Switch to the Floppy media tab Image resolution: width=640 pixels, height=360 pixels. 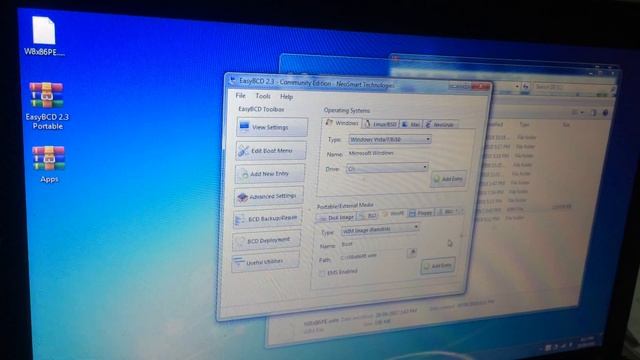[x=420, y=213]
